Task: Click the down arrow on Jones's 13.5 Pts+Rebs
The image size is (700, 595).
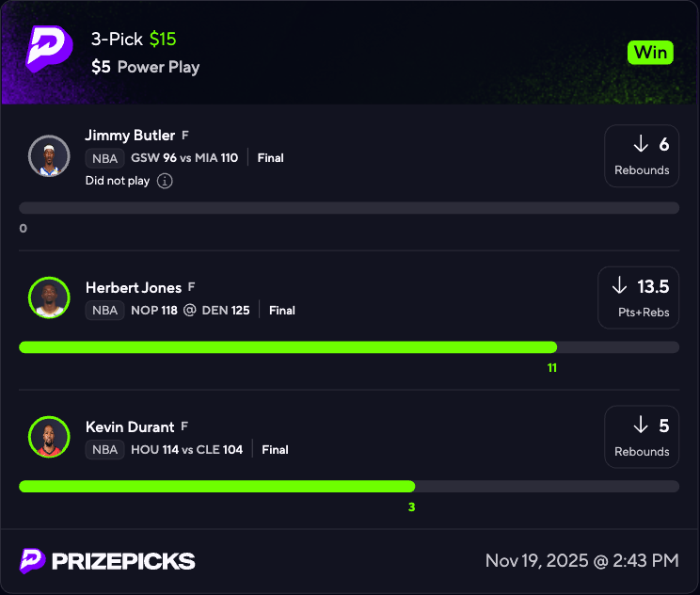Action: coord(619,286)
